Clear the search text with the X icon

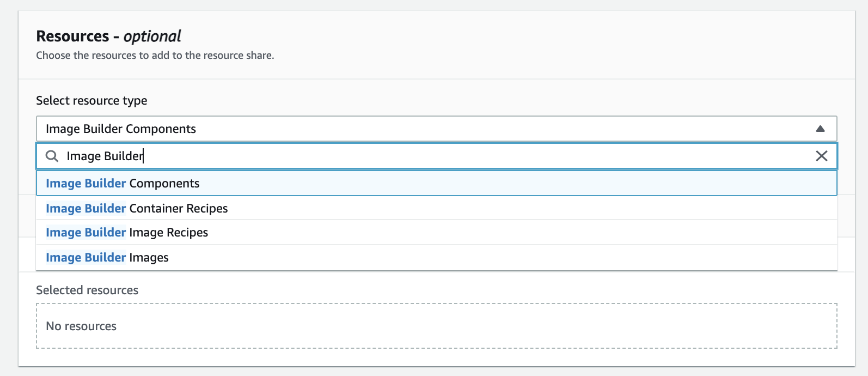coord(821,156)
